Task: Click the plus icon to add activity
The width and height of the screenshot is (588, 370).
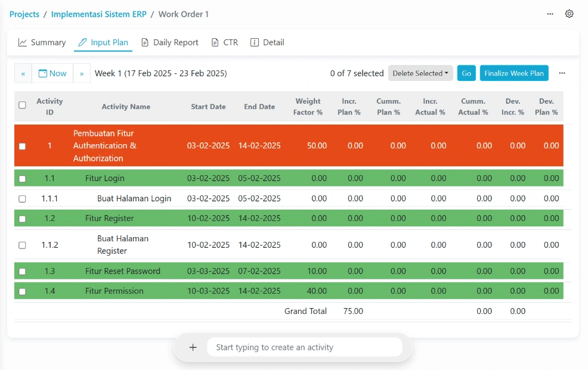Action: tap(193, 347)
